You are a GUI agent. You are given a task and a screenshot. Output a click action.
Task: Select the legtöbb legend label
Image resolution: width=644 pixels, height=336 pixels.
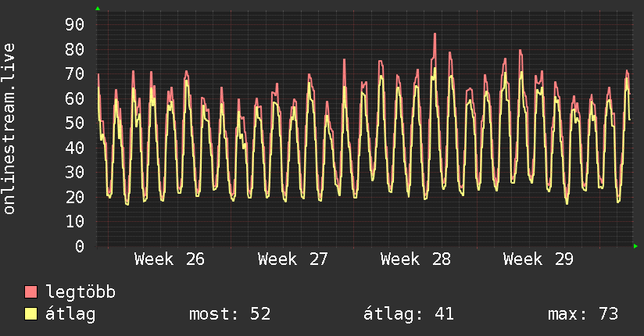(80, 292)
